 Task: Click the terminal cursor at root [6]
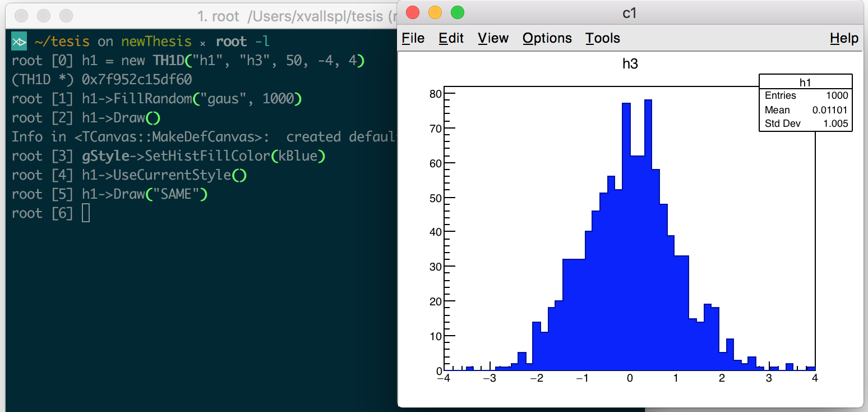(x=85, y=213)
